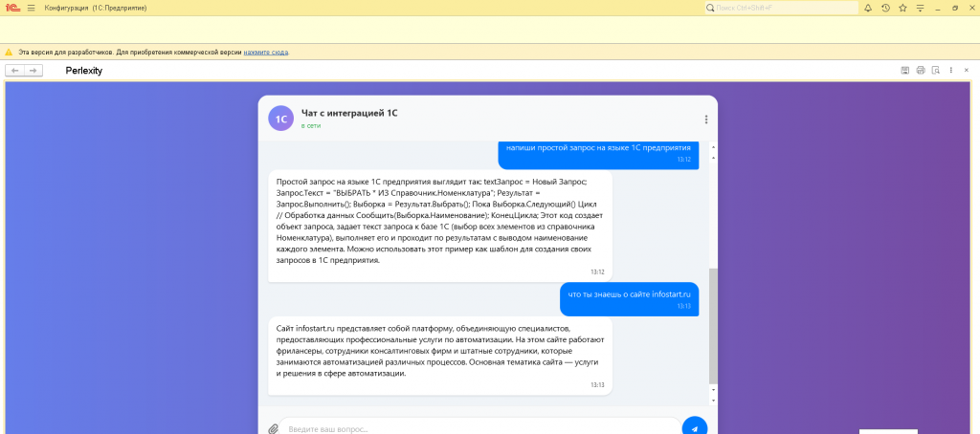
Task: Select message 'что ты знаешь о сайте infostart.ru'
Action: [630, 298]
